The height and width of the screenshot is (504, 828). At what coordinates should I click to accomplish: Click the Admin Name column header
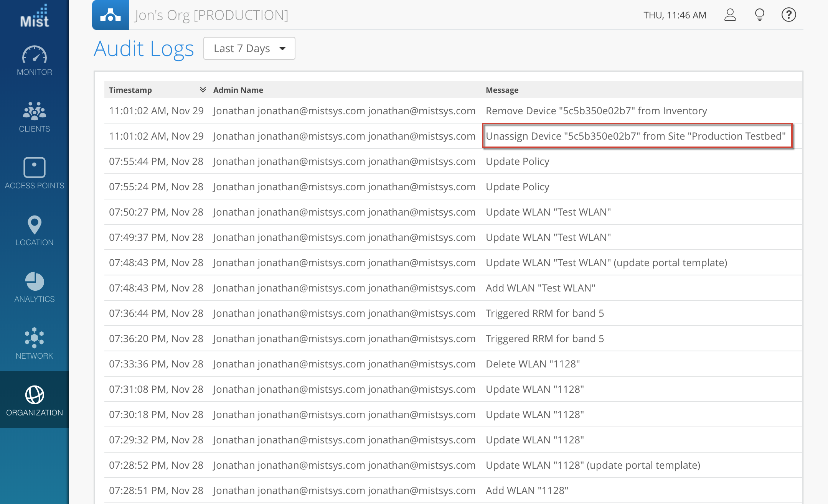238,90
